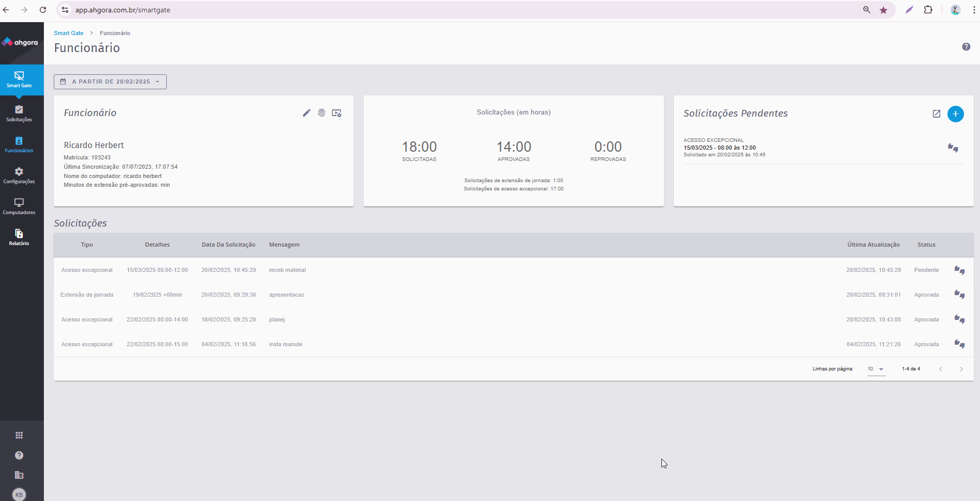Add a new pending request with plus button
980x501 pixels.
pyautogui.click(x=955, y=114)
